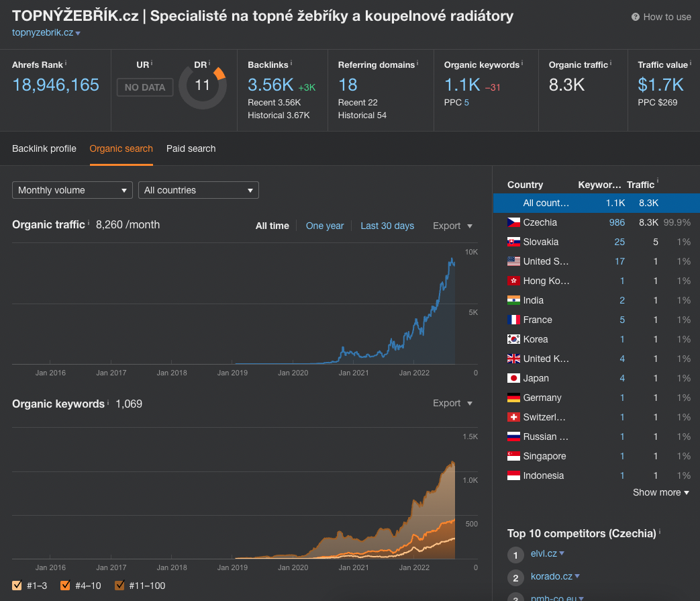Select the All countries table row
The height and width of the screenshot is (601, 700).
pyautogui.click(x=597, y=203)
